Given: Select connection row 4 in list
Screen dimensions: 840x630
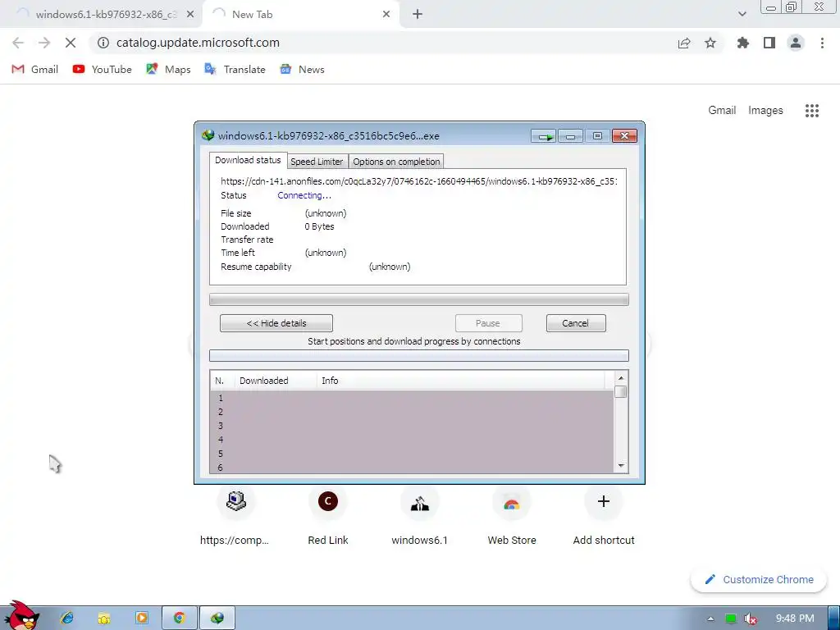Looking at the screenshot, I should pyautogui.click(x=412, y=440).
